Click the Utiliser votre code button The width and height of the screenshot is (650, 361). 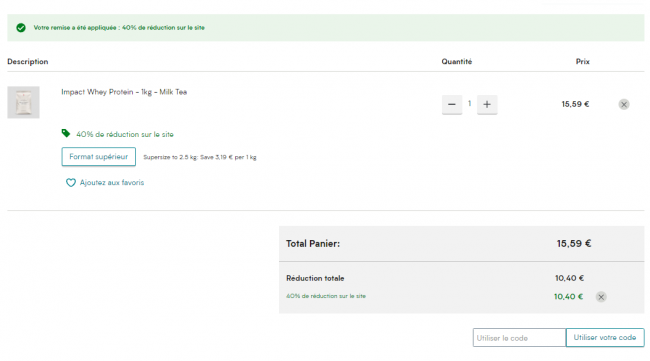pyautogui.click(x=605, y=337)
